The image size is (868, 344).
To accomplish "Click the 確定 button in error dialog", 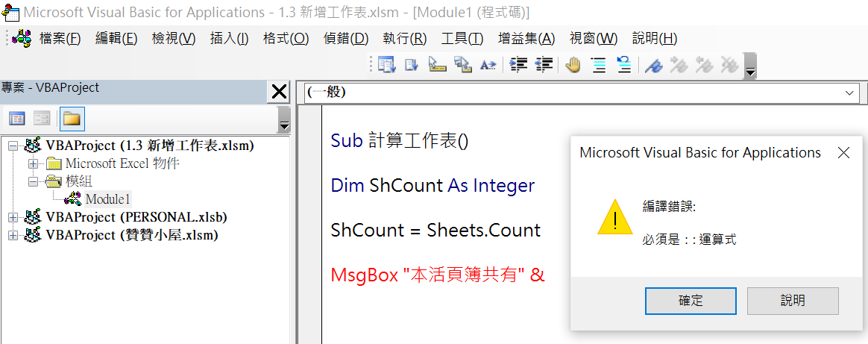I will (x=691, y=301).
